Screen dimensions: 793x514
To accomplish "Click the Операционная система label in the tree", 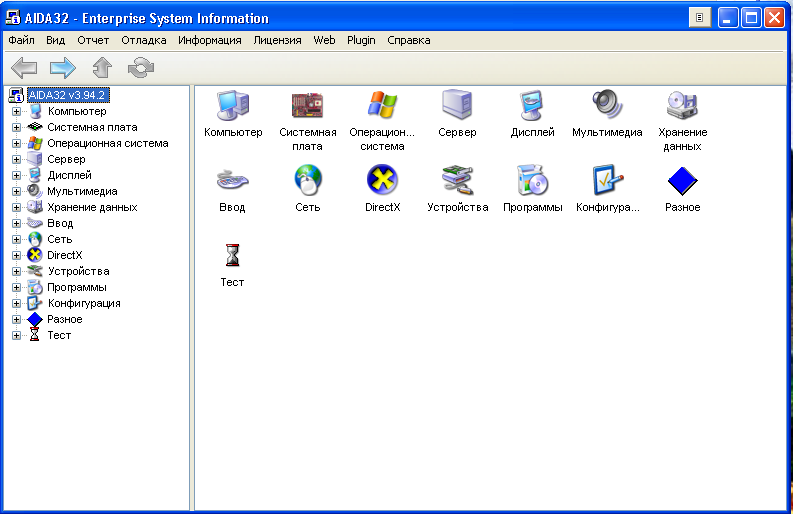I will (108, 143).
